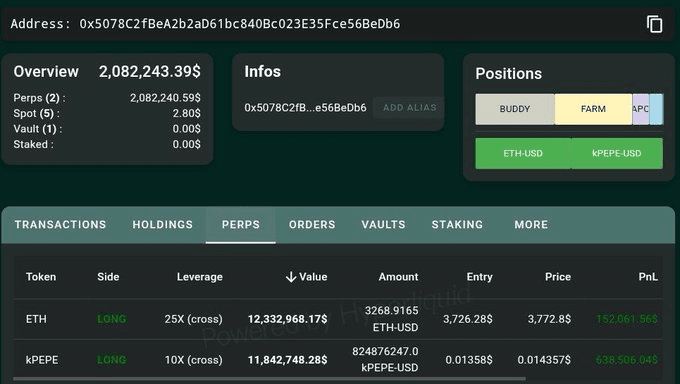
Task: Sort by Value using the down arrow
Action: [291, 277]
